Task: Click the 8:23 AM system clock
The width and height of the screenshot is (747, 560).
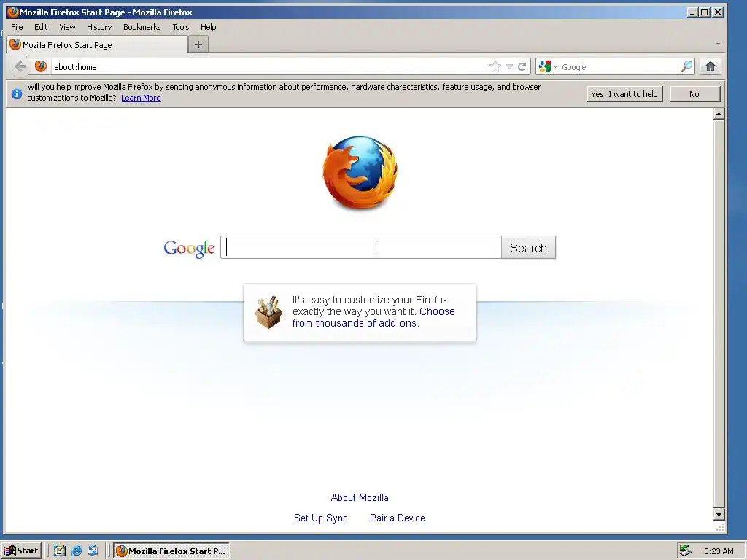Action: point(719,551)
